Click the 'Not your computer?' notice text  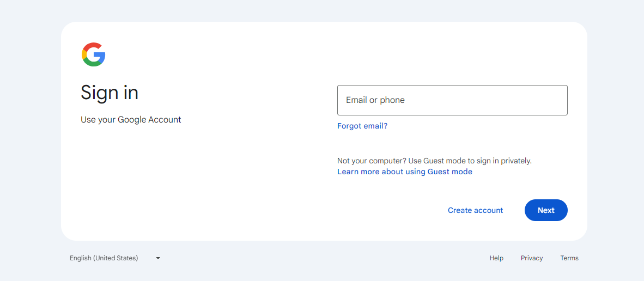(x=434, y=161)
